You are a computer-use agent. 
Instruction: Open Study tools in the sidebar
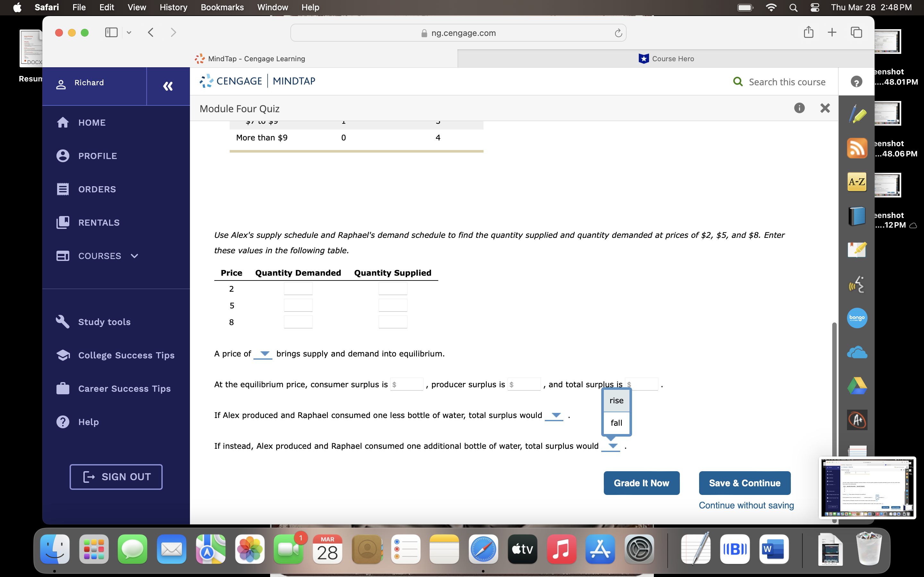[104, 322]
